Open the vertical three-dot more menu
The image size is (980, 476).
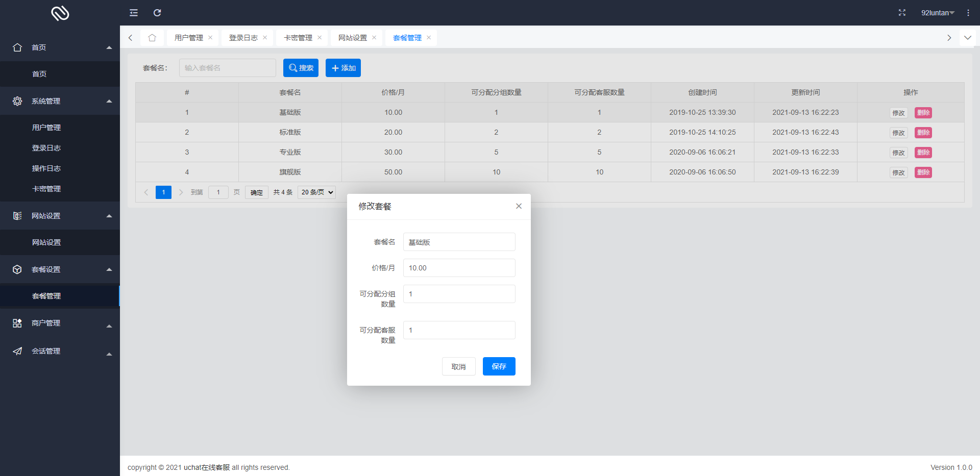click(x=968, y=13)
